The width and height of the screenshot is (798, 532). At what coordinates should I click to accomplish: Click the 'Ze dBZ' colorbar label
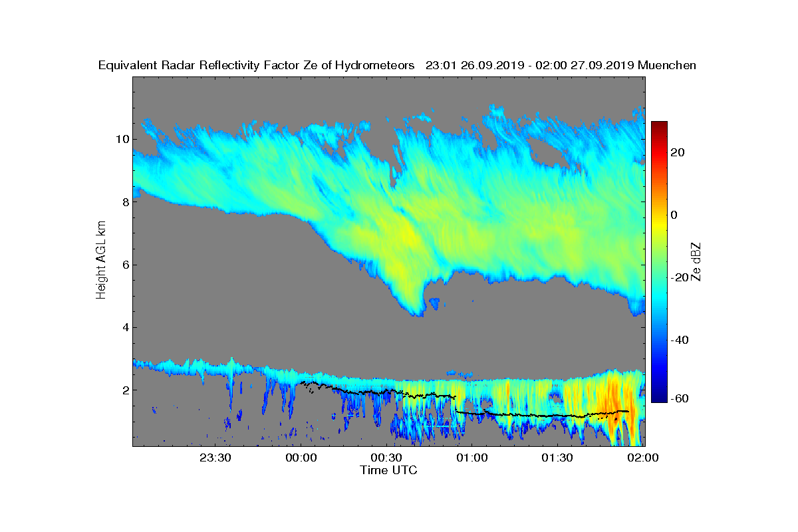[697, 261]
